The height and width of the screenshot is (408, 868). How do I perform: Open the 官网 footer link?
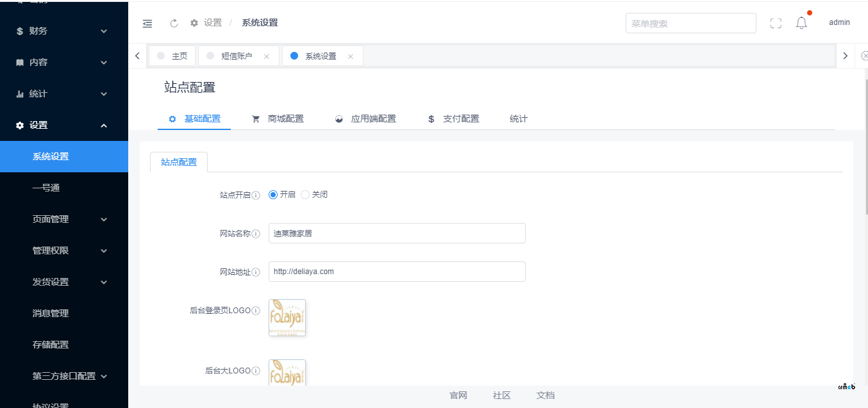click(x=458, y=395)
